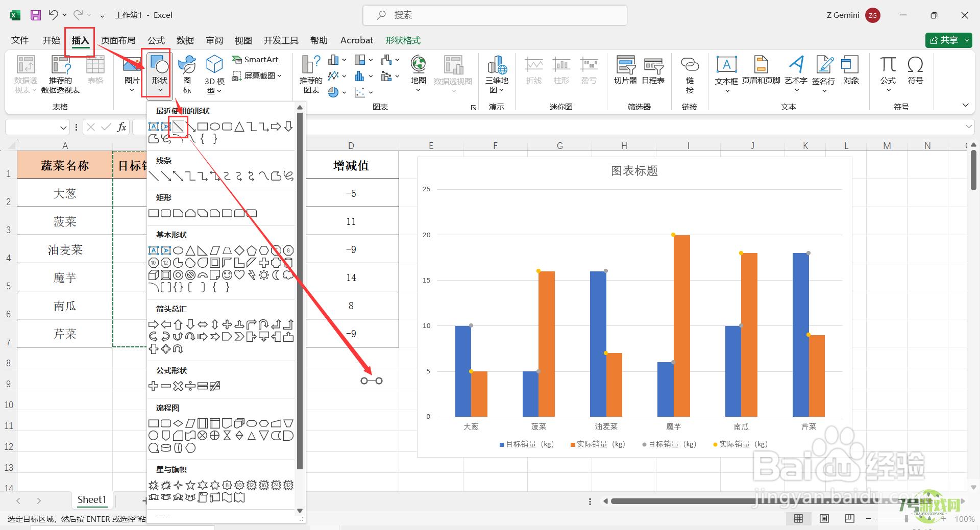Open the 形状格式 Shape Format tab
Screen dimensions: 980x530
(x=403, y=40)
